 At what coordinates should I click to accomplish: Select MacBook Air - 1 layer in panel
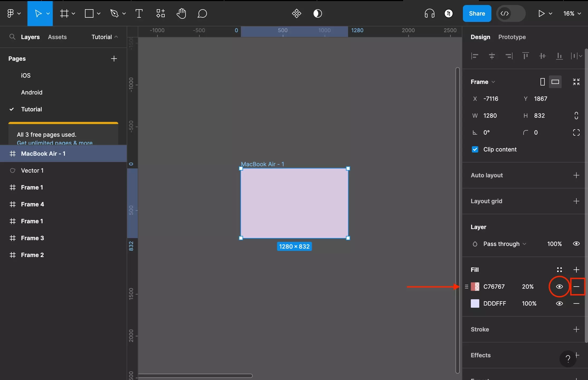coord(43,153)
